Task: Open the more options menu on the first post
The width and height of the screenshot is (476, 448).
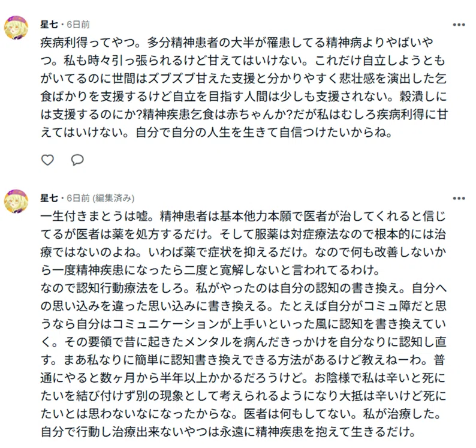Action: click(x=459, y=25)
